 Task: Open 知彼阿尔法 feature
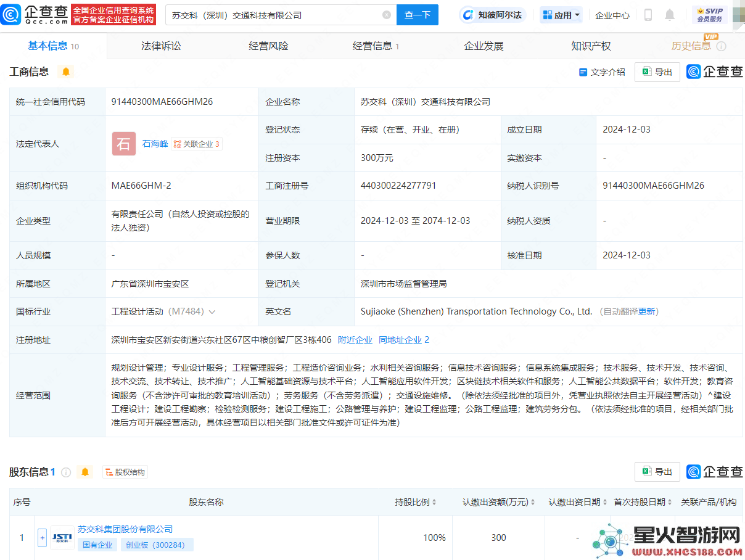tap(493, 15)
